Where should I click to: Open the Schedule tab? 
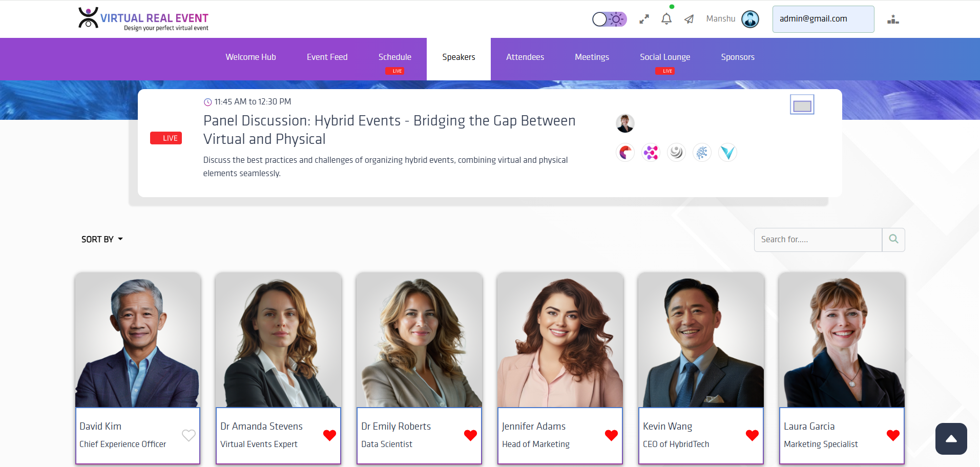point(395,57)
